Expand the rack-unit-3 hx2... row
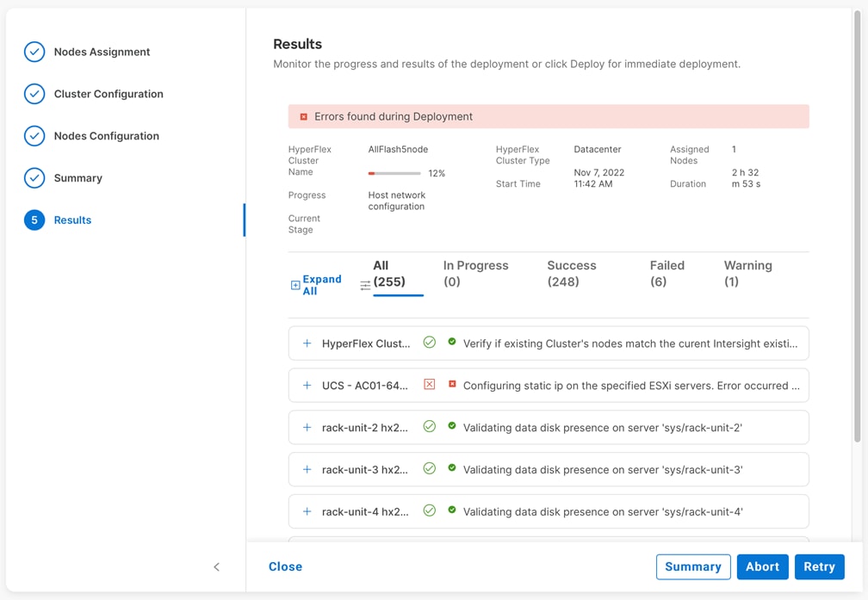 (x=307, y=469)
